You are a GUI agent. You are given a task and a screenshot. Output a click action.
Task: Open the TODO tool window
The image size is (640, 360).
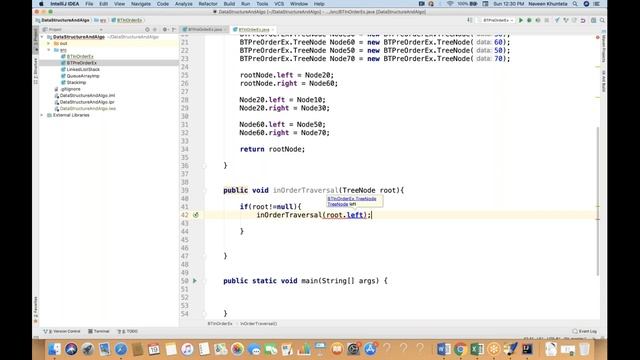(128, 331)
